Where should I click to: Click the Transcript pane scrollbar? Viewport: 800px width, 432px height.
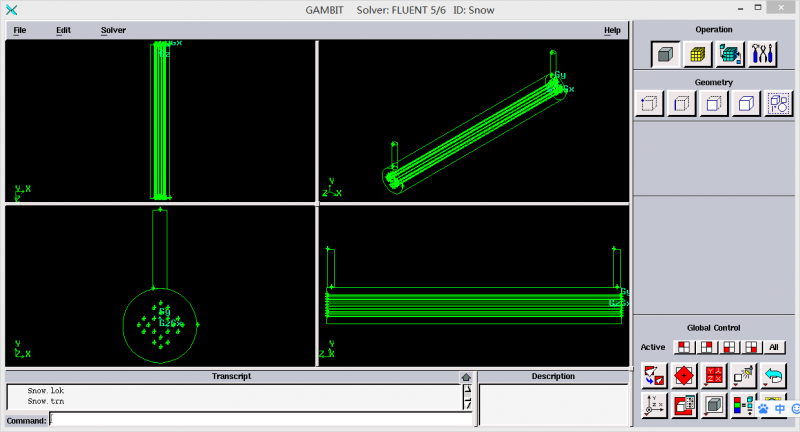click(467, 397)
